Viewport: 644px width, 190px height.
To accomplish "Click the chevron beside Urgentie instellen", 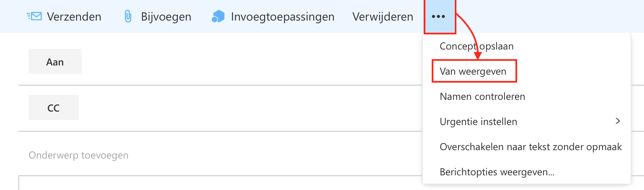I will click(618, 121).
